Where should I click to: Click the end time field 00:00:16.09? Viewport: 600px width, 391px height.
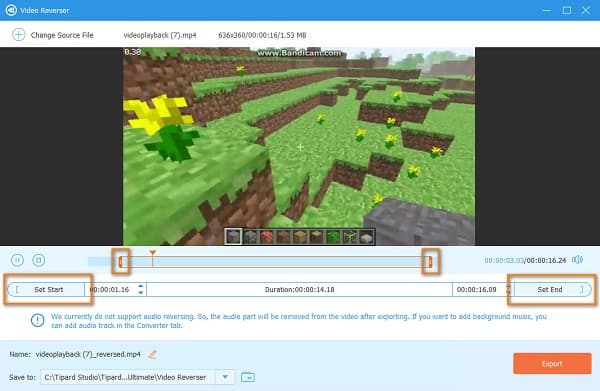[477, 290]
